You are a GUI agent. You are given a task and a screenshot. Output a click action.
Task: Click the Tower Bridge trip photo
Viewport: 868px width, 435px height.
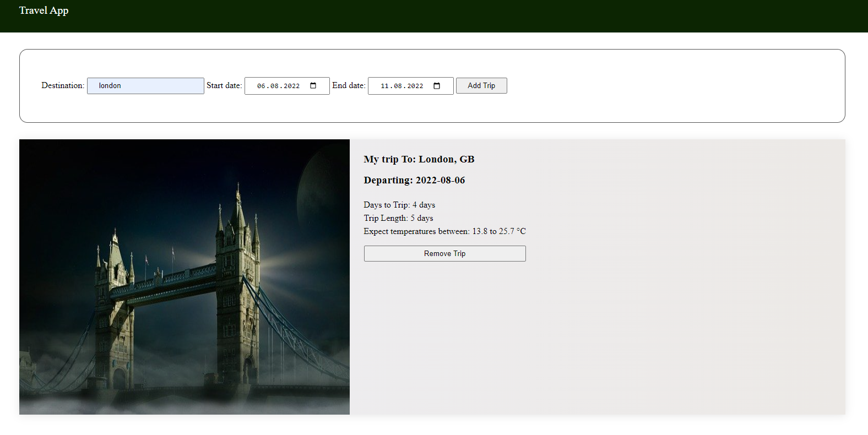point(185,277)
